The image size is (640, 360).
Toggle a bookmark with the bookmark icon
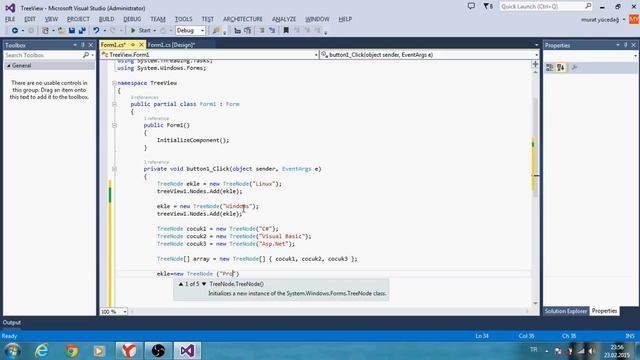pos(286,31)
